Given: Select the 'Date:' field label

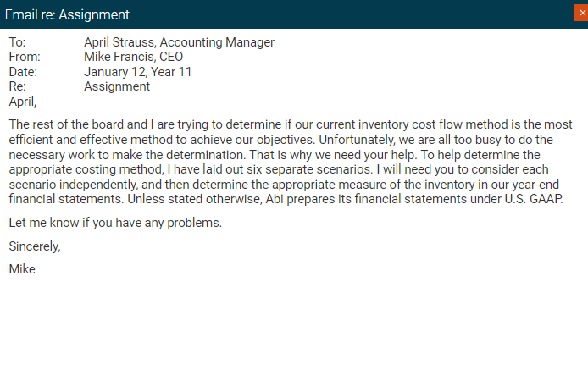Looking at the screenshot, I should [23, 72].
